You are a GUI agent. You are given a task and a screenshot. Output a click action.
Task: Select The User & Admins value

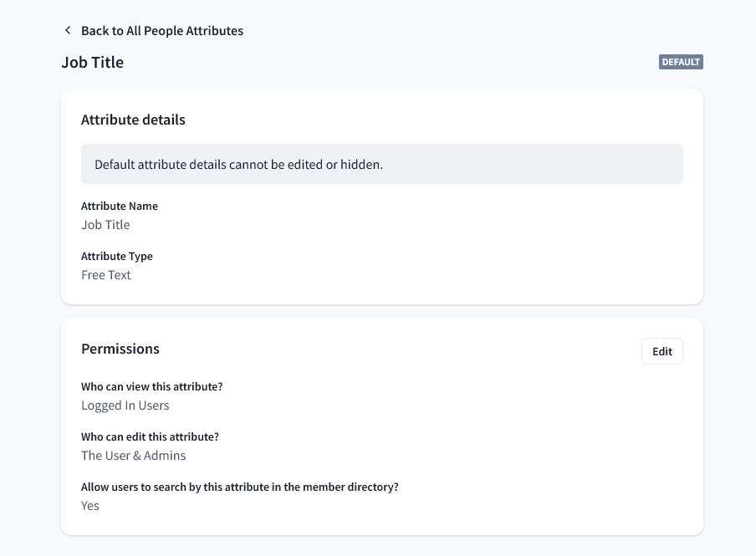tap(134, 456)
